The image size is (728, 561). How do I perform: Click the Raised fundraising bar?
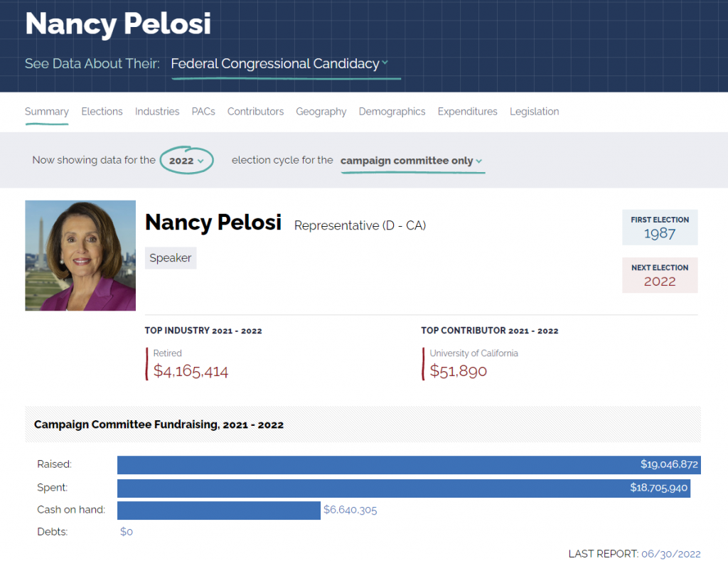click(x=409, y=465)
